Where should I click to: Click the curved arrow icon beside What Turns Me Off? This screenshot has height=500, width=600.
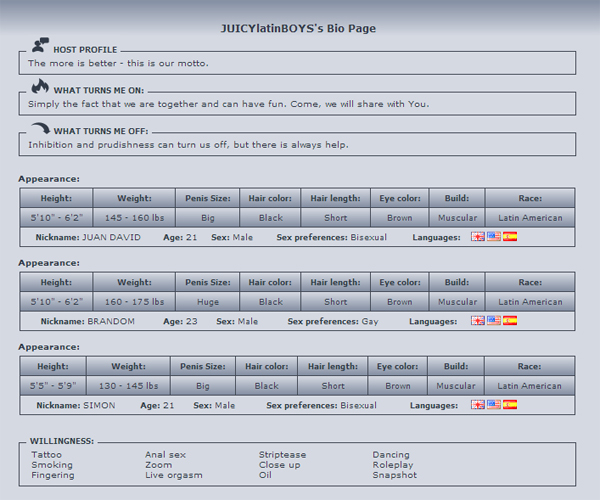(40, 129)
